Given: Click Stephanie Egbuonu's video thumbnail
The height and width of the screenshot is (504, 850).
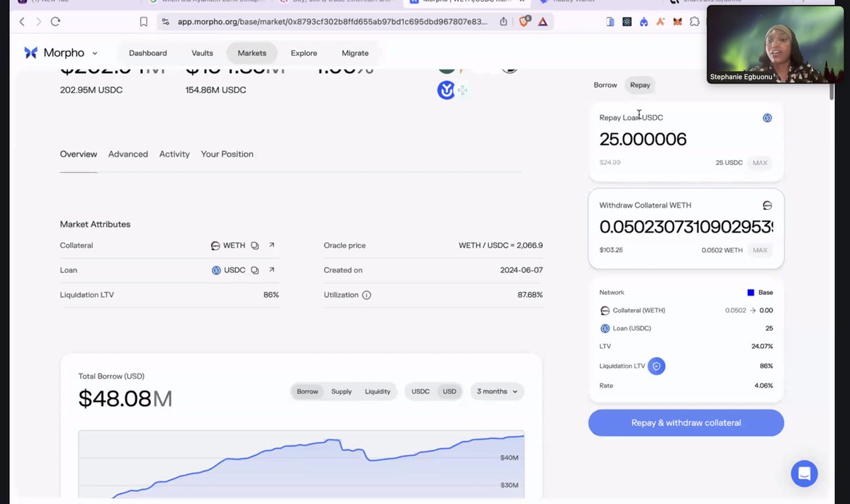Looking at the screenshot, I should tap(775, 45).
